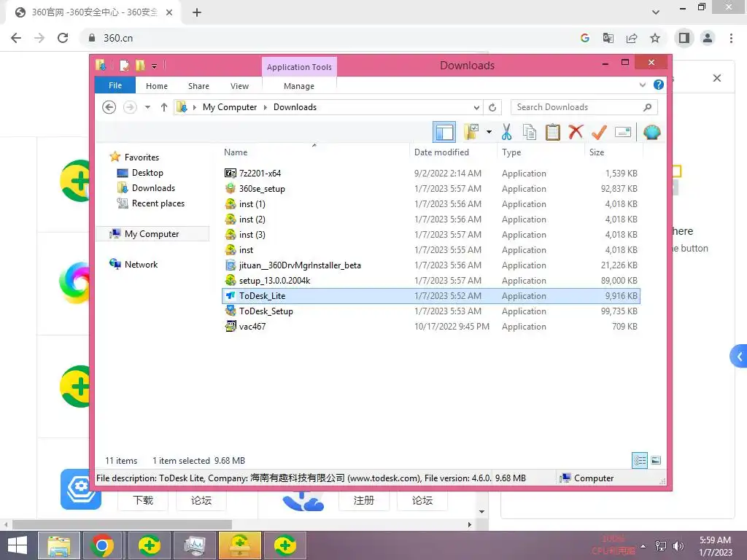Open recent locations dropdown arrow

click(x=147, y=107)
